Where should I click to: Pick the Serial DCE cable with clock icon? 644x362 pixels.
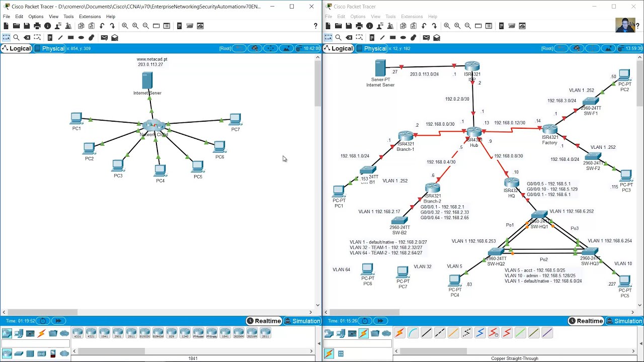coord(494,333)
